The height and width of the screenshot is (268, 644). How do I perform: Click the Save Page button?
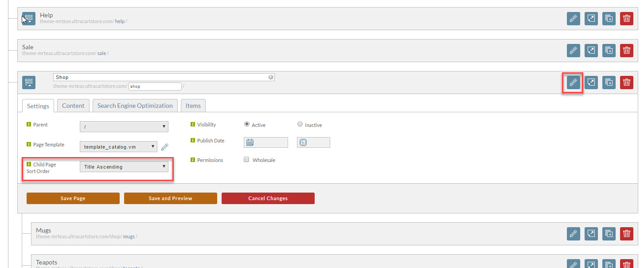[73, 198]
